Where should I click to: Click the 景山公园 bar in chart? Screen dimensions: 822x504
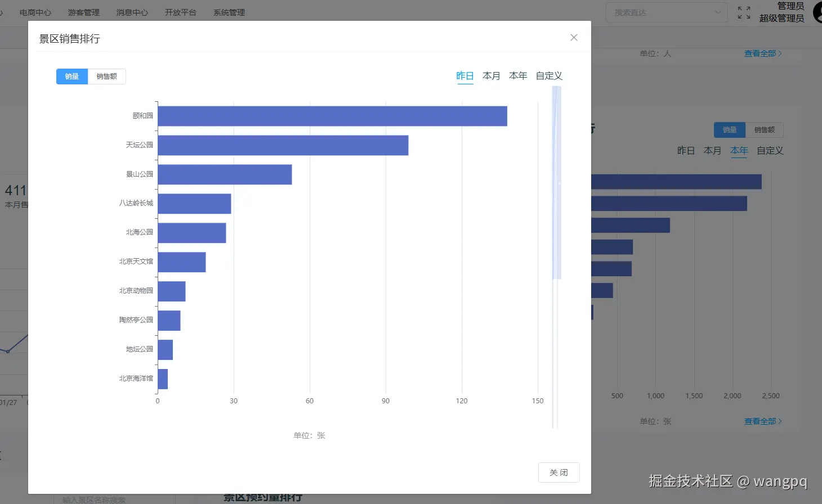(225, 174)
